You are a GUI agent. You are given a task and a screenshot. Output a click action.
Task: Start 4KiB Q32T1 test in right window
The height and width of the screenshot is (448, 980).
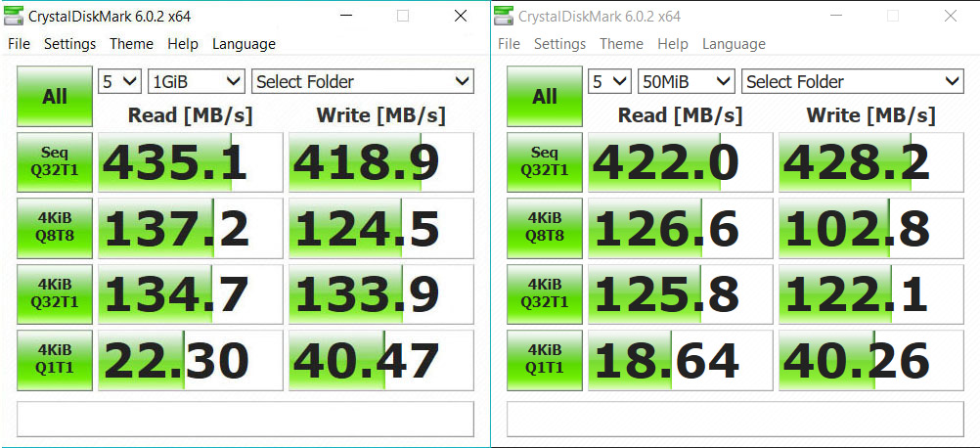545,293
